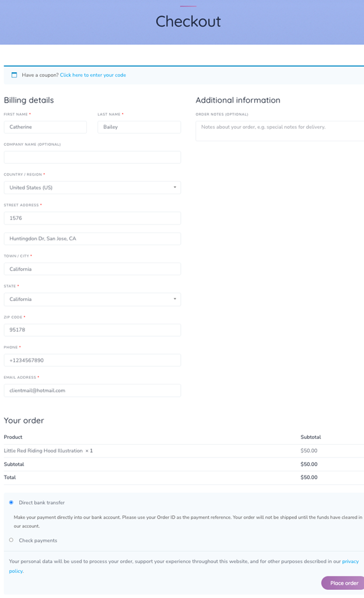Click the coupon envelope icon
Image resolution: width=364 pixels, height=598 pixels.
[14, 75]
